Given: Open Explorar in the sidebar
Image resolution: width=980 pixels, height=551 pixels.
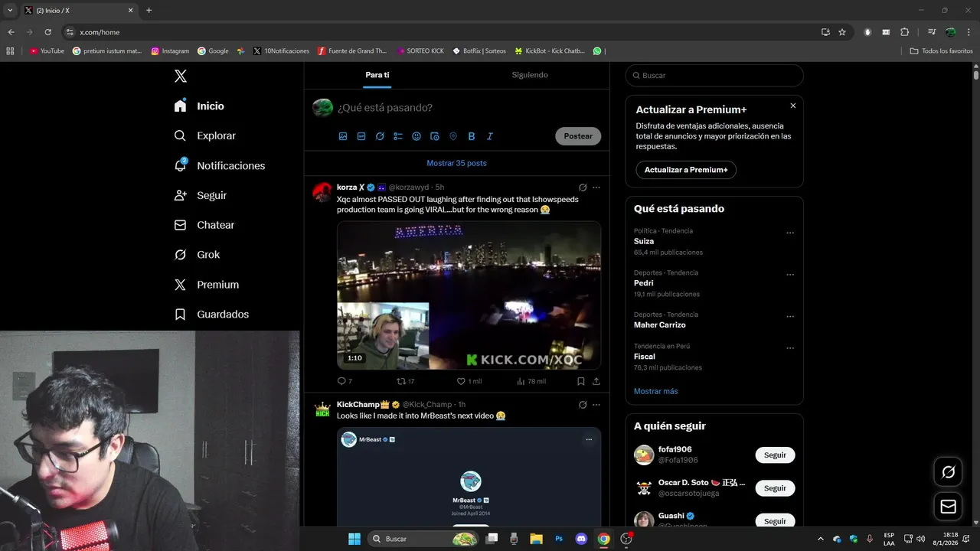Looking at the screenshot, I should click(204, 135).
